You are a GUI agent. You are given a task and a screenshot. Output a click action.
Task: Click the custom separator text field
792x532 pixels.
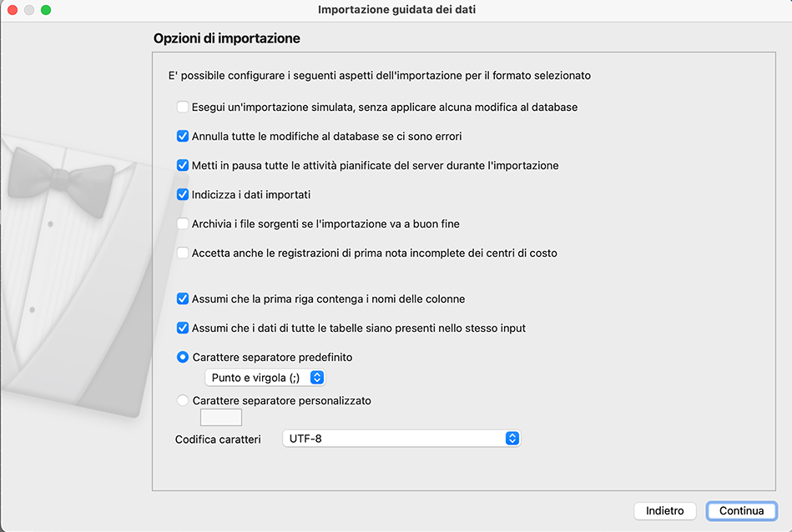tap(221, 417)
